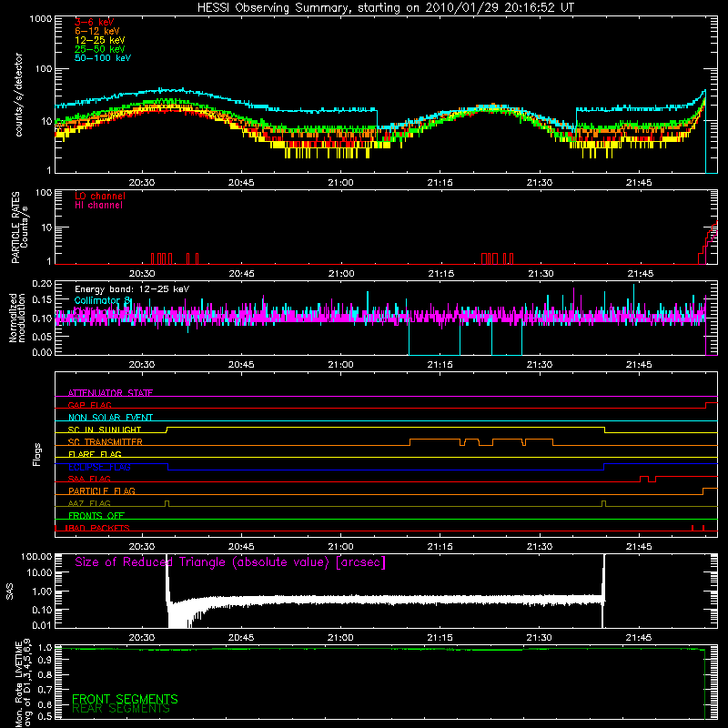This screenshot has height=728, width=728.
Task: Click the ATTENUATOR STATE flag label
Action: [110, 393]
